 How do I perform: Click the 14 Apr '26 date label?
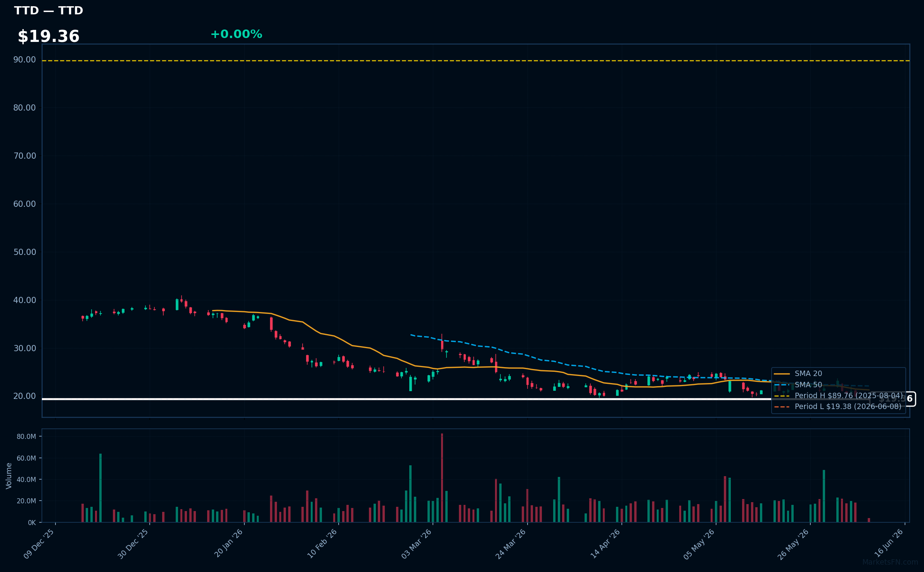coord(606,544)
